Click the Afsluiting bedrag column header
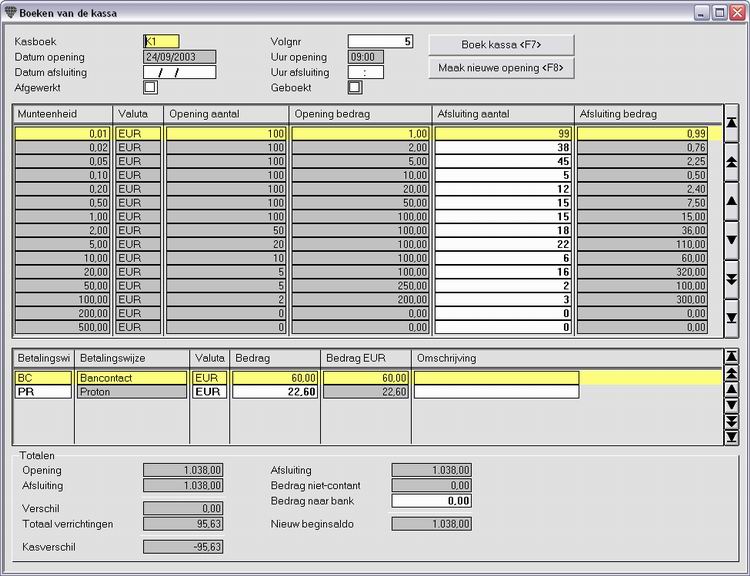 pyautogui.click(x=648, y=114)
